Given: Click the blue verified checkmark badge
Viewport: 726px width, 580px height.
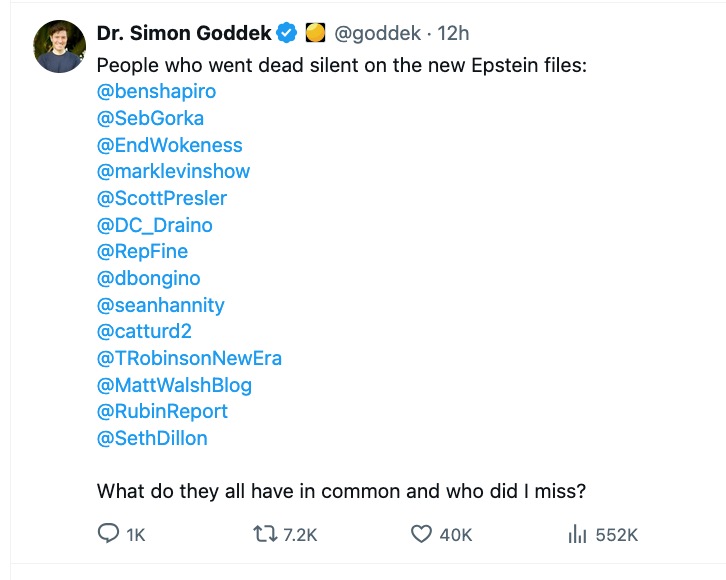Looking at the screenshot, I should [287, 34].
